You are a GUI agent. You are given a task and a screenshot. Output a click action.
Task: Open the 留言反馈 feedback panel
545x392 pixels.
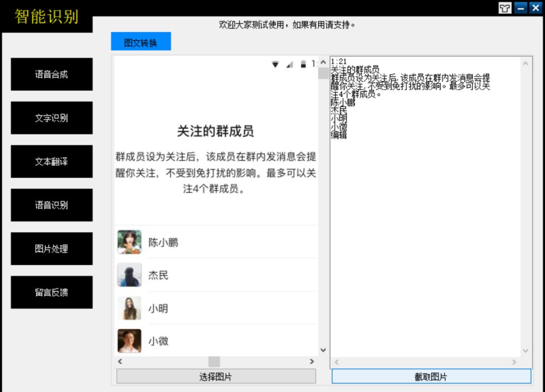[x=51, y=292]
